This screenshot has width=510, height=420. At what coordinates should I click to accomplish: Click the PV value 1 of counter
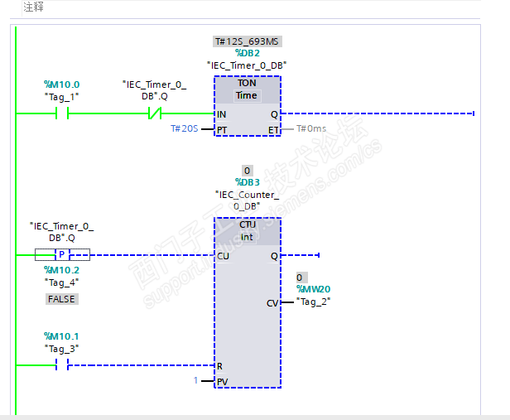point(195,380)
